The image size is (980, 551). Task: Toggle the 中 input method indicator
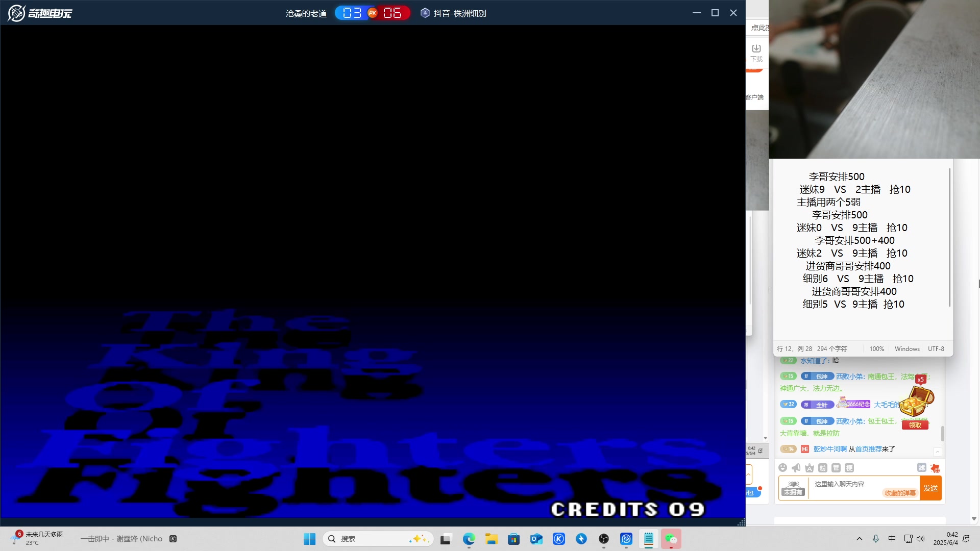[x=892, y=539]
